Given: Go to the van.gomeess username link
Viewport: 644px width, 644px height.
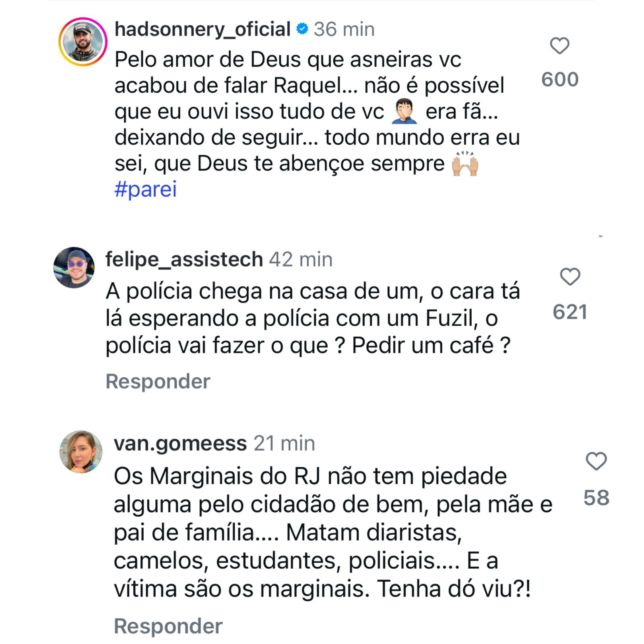Looking at the screenshot, I should [x=180, y=444].
